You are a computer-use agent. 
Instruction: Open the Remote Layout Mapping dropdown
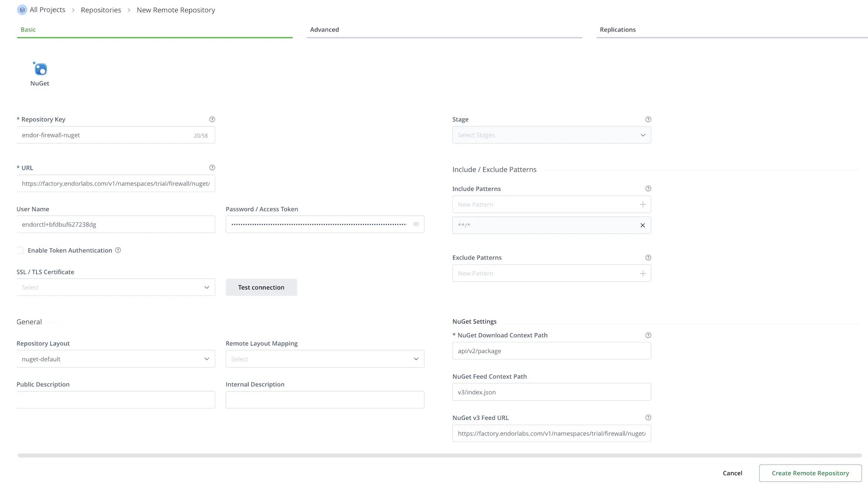click(325, 359)
